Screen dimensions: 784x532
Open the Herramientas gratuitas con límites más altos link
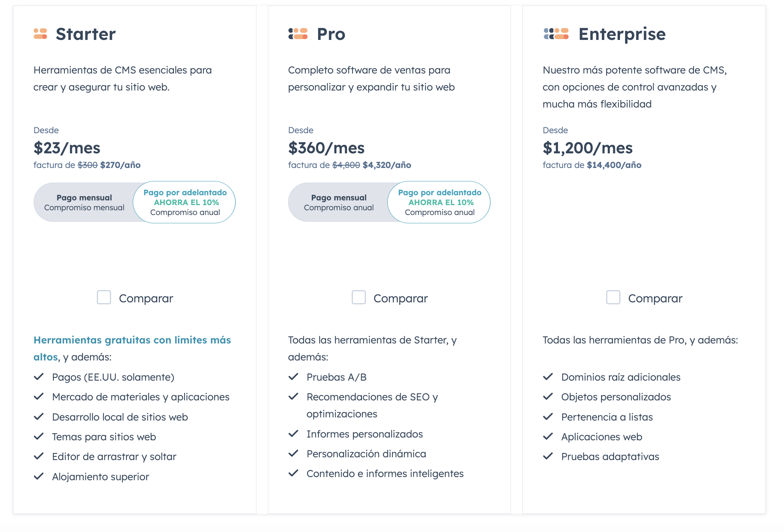tap(133, 340)
